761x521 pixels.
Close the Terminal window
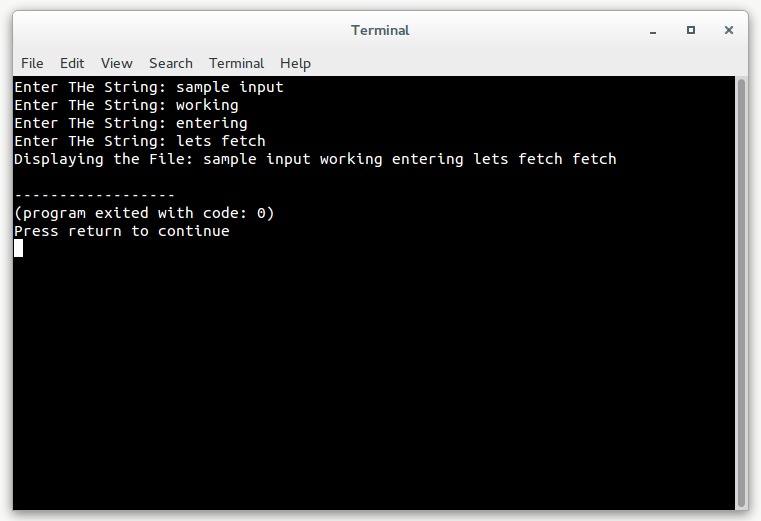pos(728,30)
